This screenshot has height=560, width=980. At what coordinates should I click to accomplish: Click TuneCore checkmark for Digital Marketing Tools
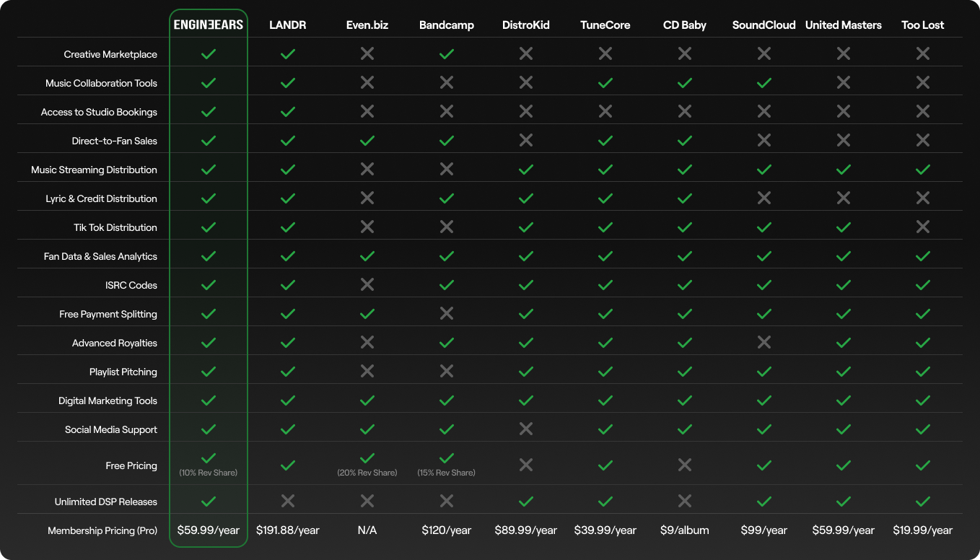(605, 401)
